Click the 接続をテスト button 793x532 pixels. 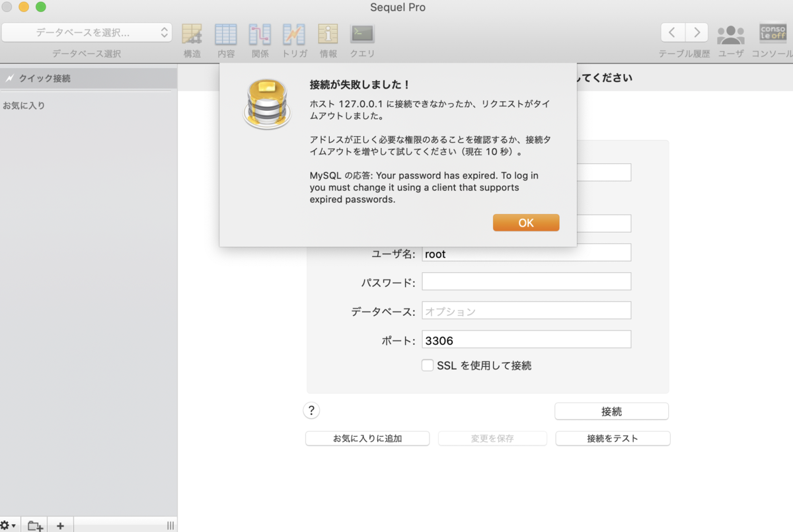click(613, 438)
